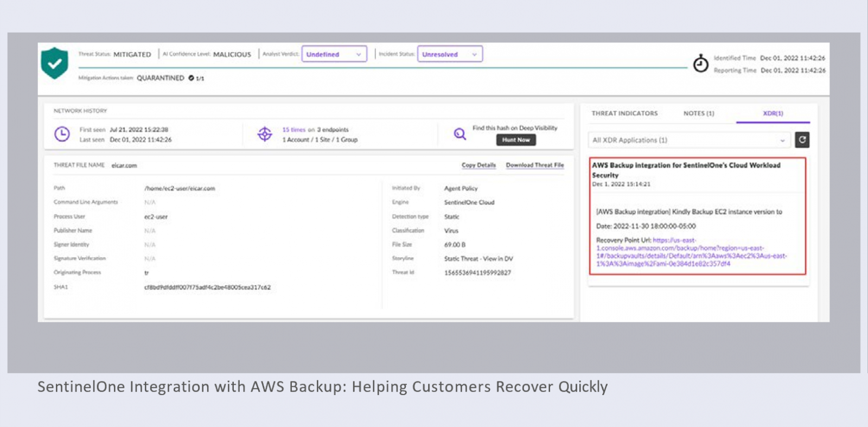Click the Hunt Now button
868x427 pixels.
pos(516,140)
